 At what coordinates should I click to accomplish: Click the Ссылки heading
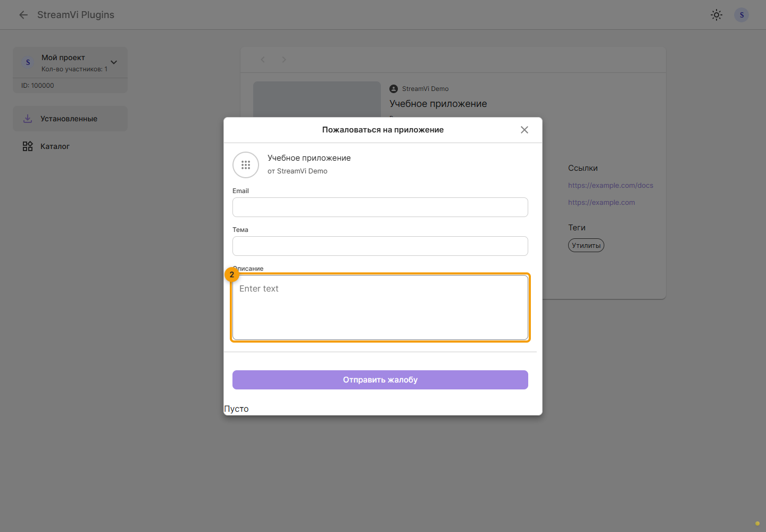pyautogui.click(x=583, y=168)
